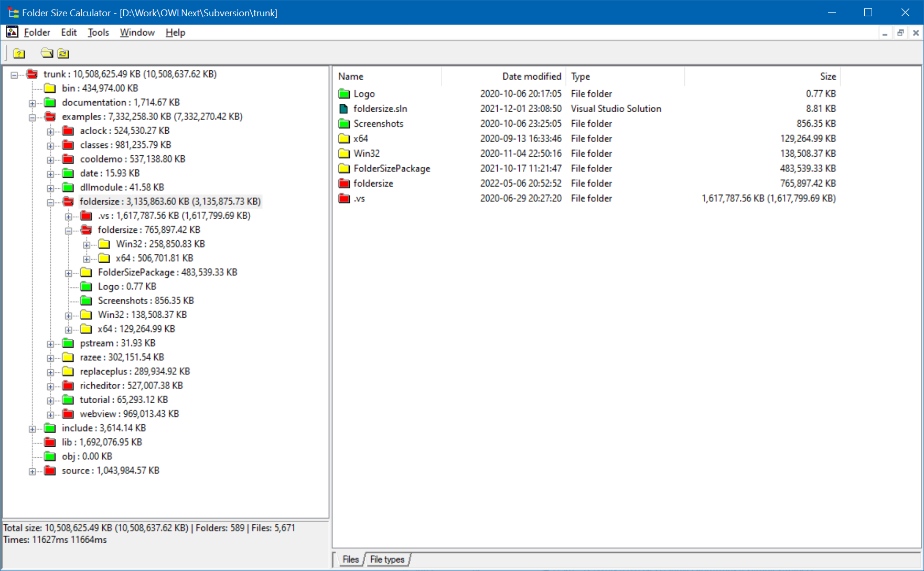Viewport: 924px width, 571px height.
Task: Expand the pstream tree node
Action: [50, 344]
